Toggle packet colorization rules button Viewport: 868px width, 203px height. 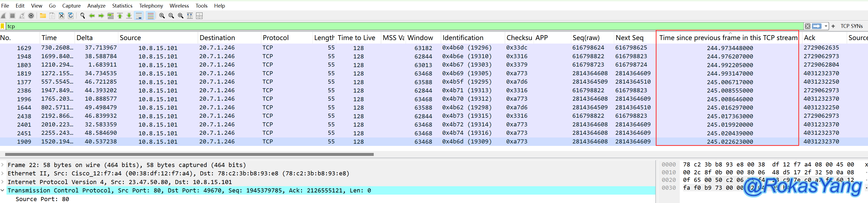point(150,15)
